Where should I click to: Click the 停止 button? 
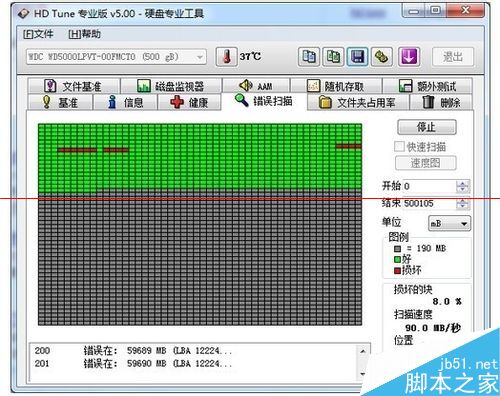click(x=427, y=127)
